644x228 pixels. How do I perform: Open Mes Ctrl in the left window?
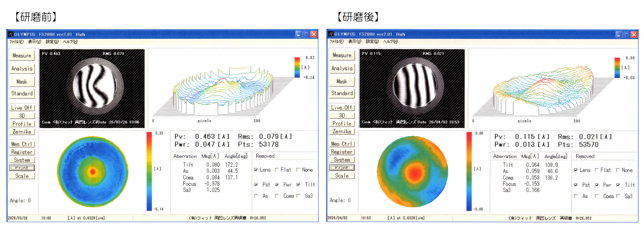pos(22,144)
